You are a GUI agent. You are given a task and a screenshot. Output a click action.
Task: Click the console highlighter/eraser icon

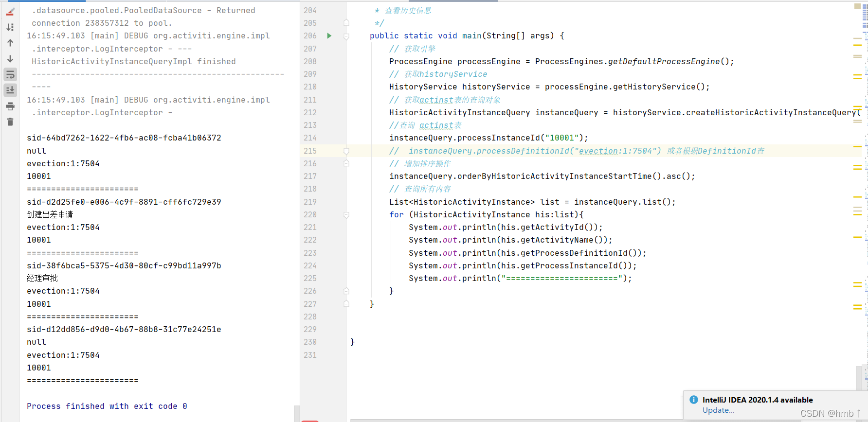(x=10, y=12)
